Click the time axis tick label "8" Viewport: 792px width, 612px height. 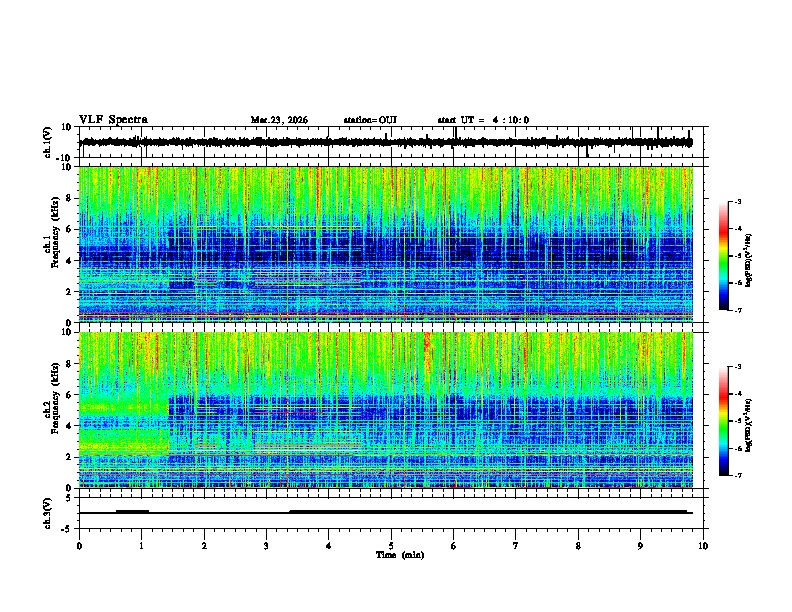click(578, 546)
